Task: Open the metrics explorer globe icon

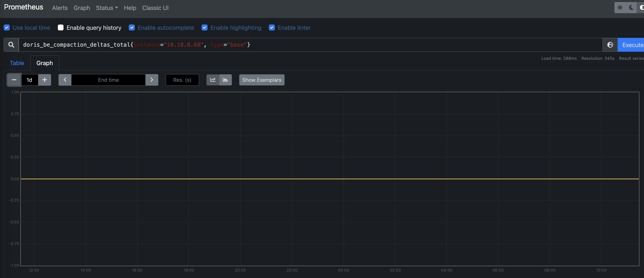Action: [610, 45]
